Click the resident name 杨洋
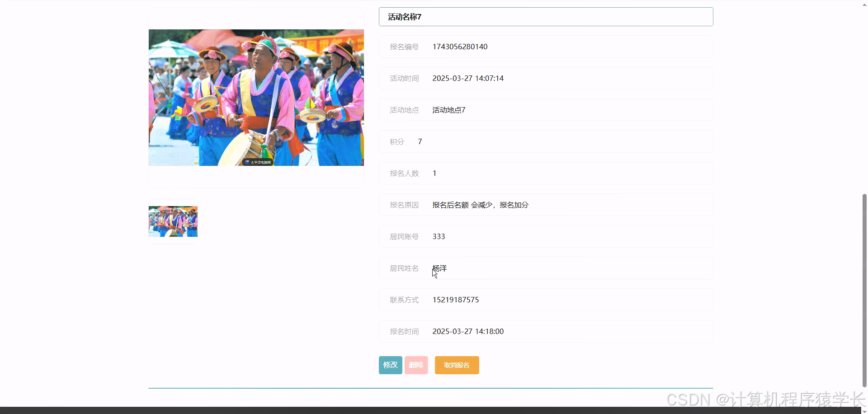The image size is (868, 414). point(439,268)
